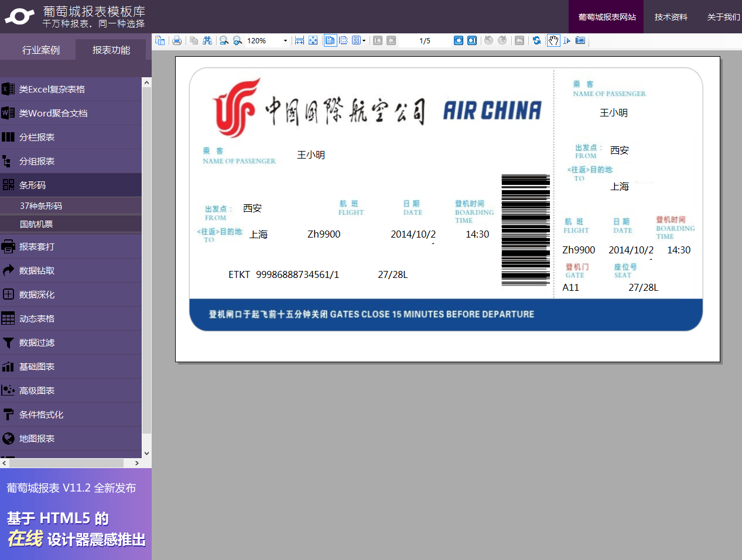Expand 数据钻取 category

pyautogui.click(x=71, y=270)
